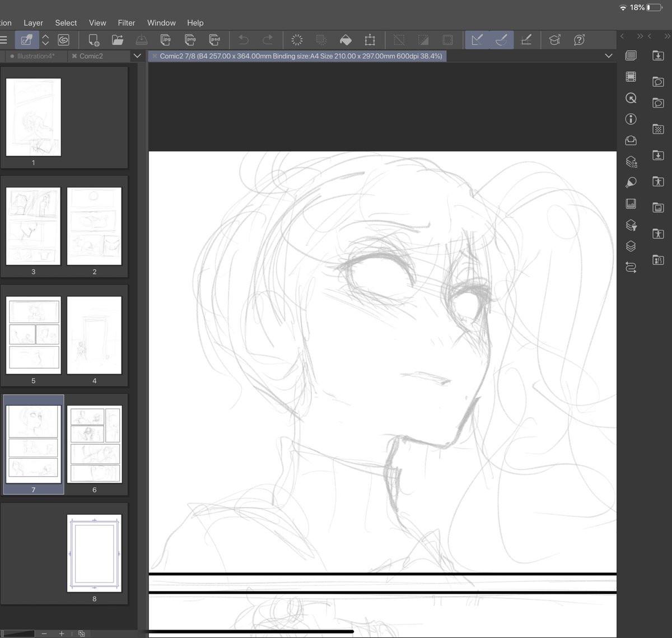Open the image material folder icon
Viewport: 672px width, 638px height.
click(658, 208)
